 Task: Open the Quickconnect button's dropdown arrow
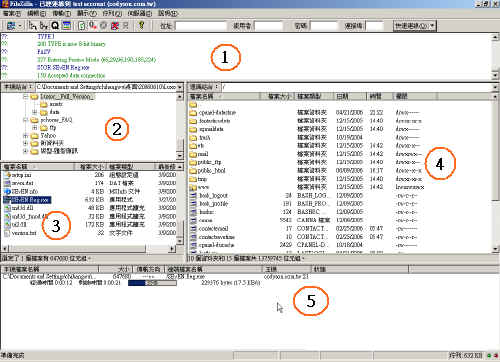coord(432,26)
